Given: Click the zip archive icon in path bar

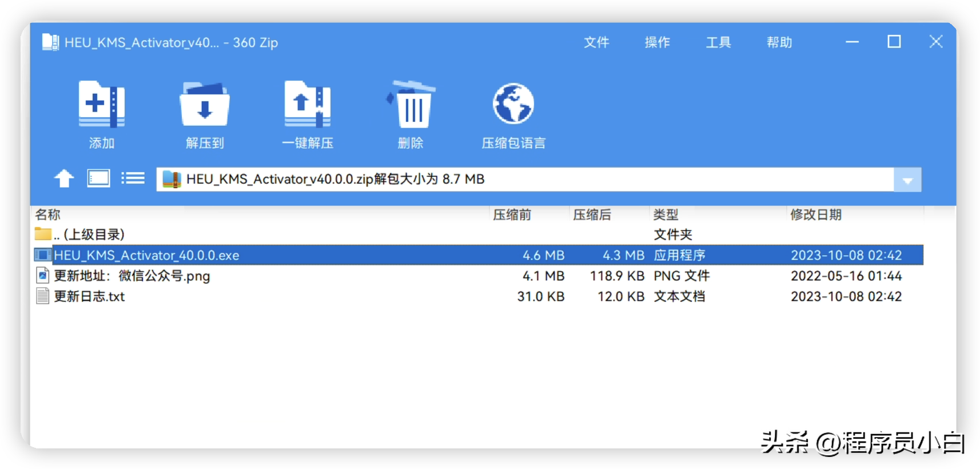Looking at the screenshot, I should coord(172,179).
